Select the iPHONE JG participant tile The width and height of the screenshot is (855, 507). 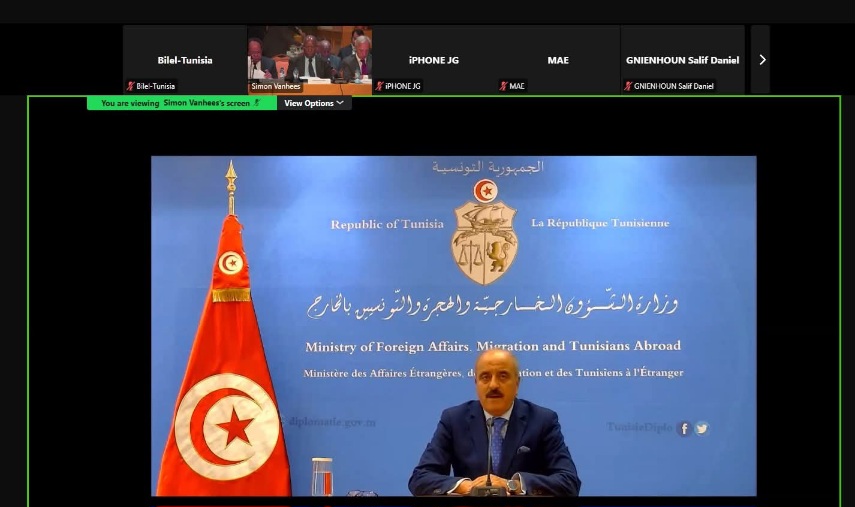tap(433, 60)
